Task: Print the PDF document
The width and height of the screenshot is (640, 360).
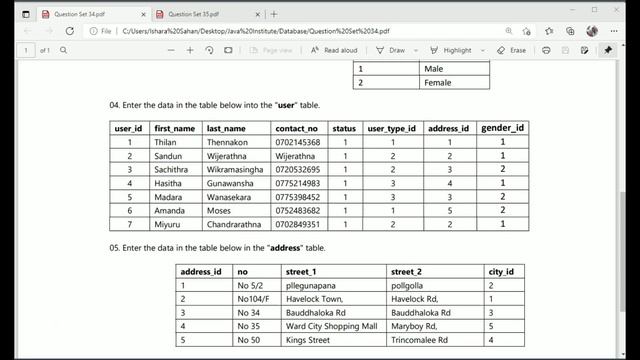Action: [546, 50]
